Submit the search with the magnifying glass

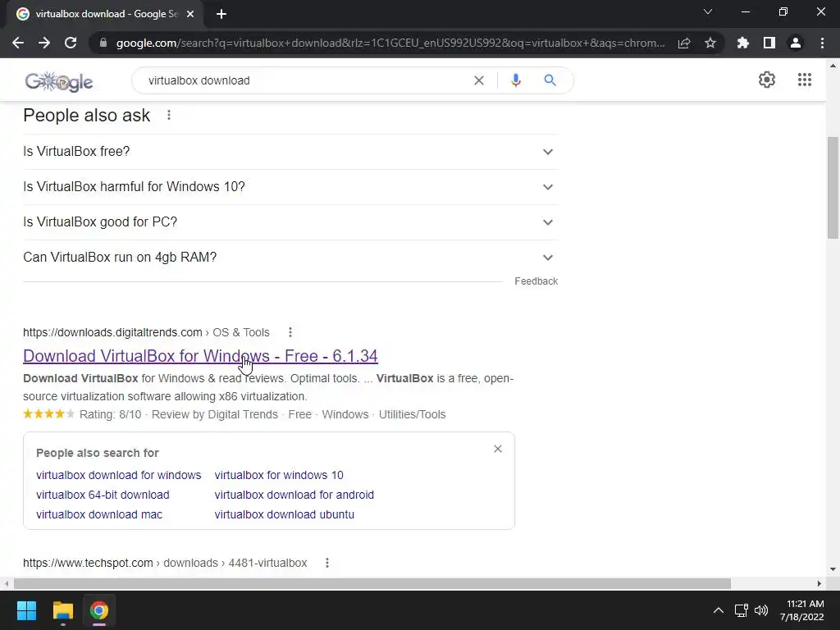tap(550, 80)
